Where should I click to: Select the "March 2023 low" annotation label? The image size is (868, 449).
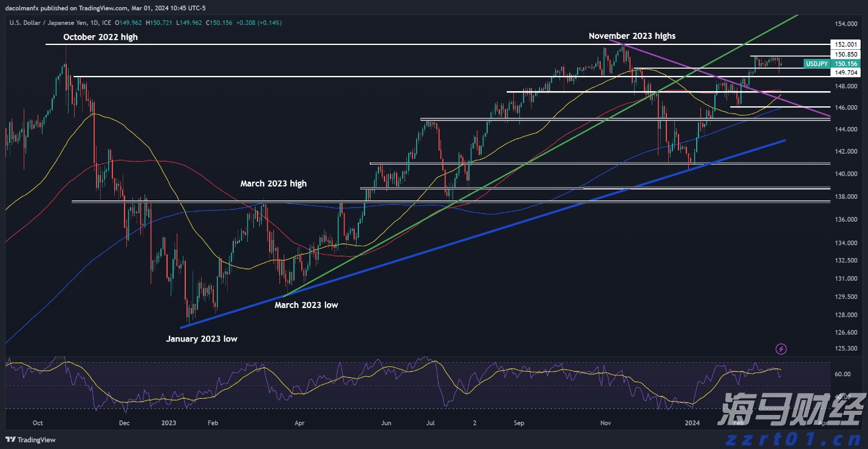[306, 305]
